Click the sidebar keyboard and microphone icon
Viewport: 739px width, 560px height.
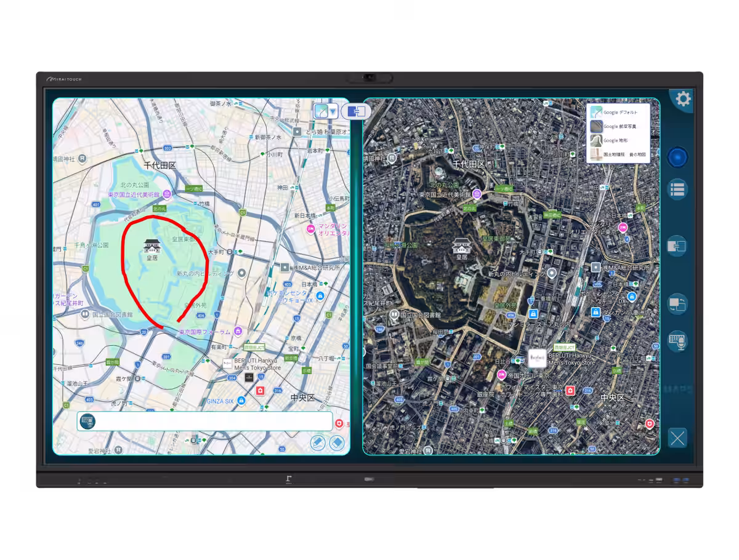[677, 341]
